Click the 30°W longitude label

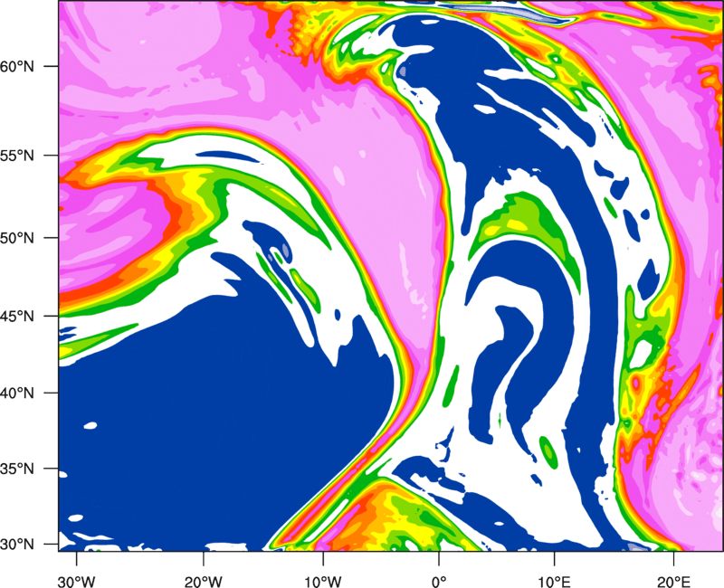77,582
